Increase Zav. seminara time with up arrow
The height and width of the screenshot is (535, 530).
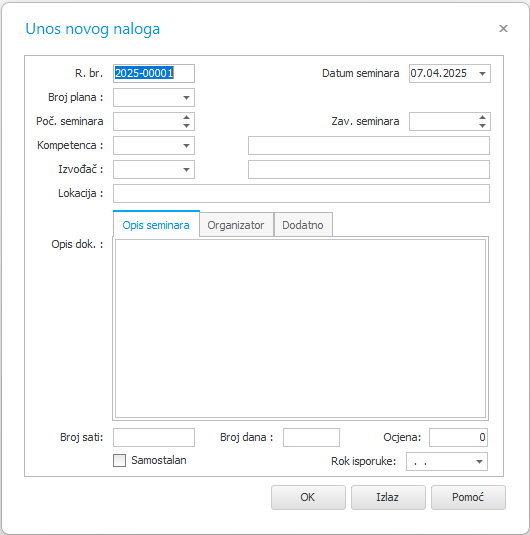point(482,117)
